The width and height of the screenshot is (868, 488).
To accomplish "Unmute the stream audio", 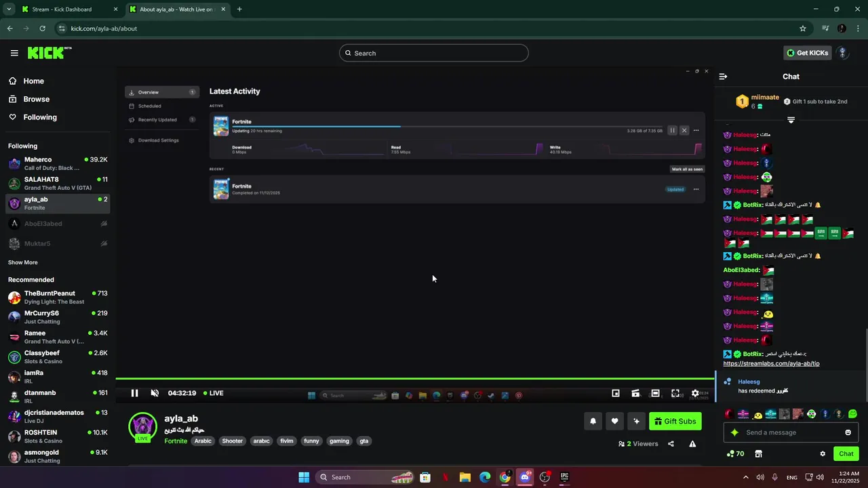I will (155, 393).
